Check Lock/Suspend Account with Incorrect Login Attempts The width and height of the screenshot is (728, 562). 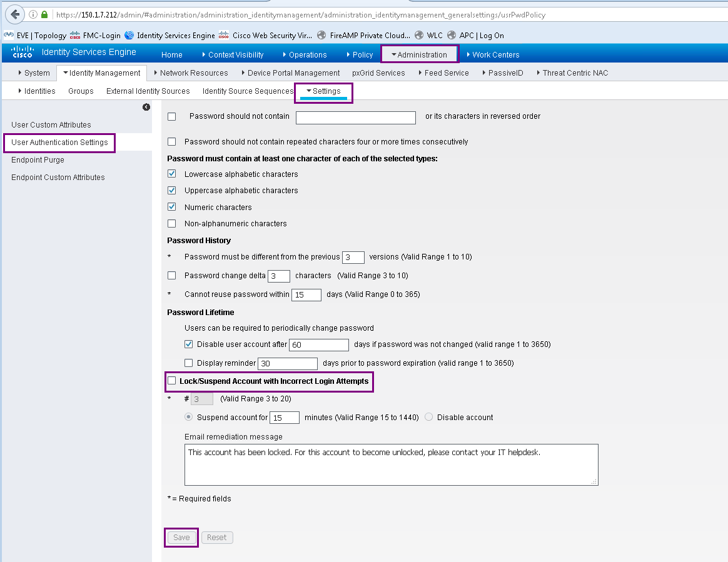[171, 381]
